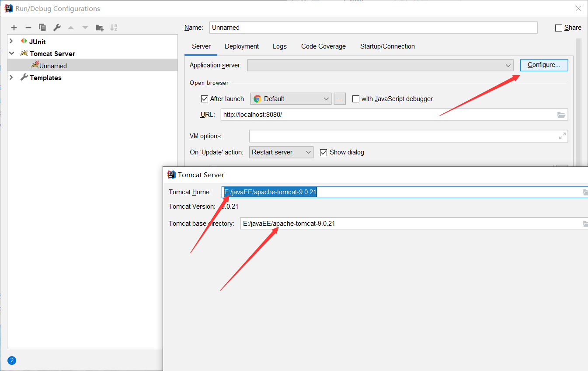Open the Application server dropdown
The width and height of the screenshot is (588, 371).
(x=381, y=65)
